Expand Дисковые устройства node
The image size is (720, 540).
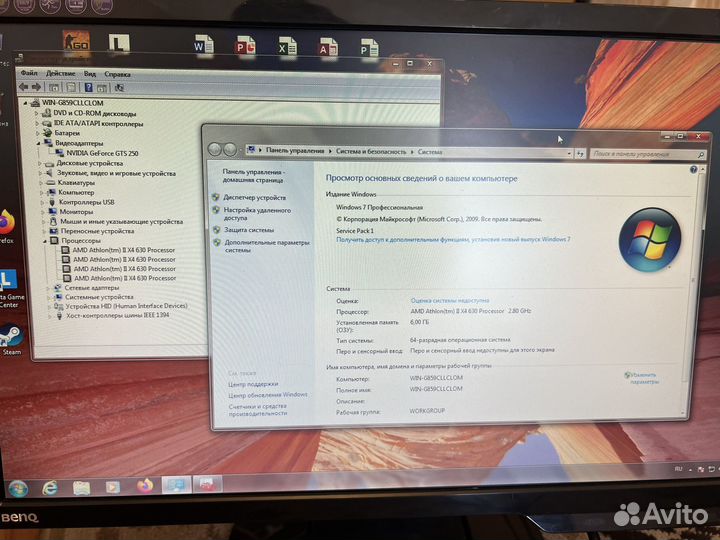pyautogui.click(x=40, y=163)
